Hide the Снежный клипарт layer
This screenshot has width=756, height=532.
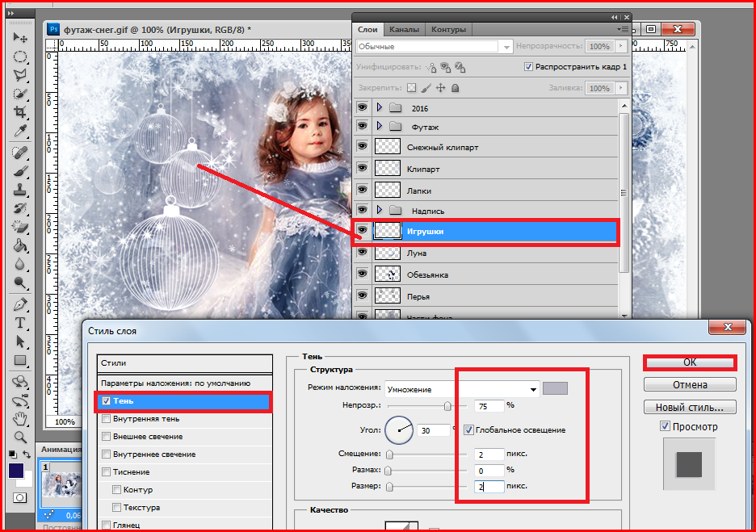362,146
